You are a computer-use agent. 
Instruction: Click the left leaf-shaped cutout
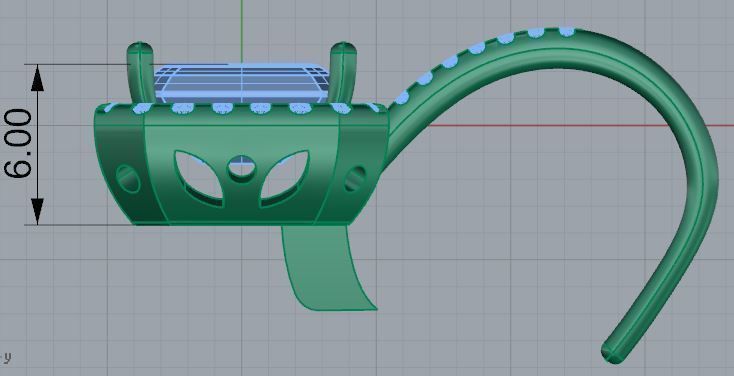coord(198,178)
